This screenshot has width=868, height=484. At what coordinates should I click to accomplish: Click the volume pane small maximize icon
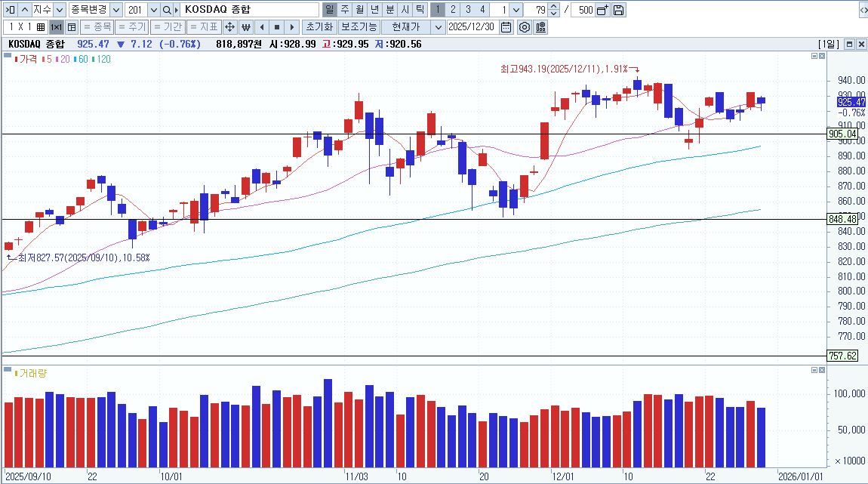click(814, 370)
